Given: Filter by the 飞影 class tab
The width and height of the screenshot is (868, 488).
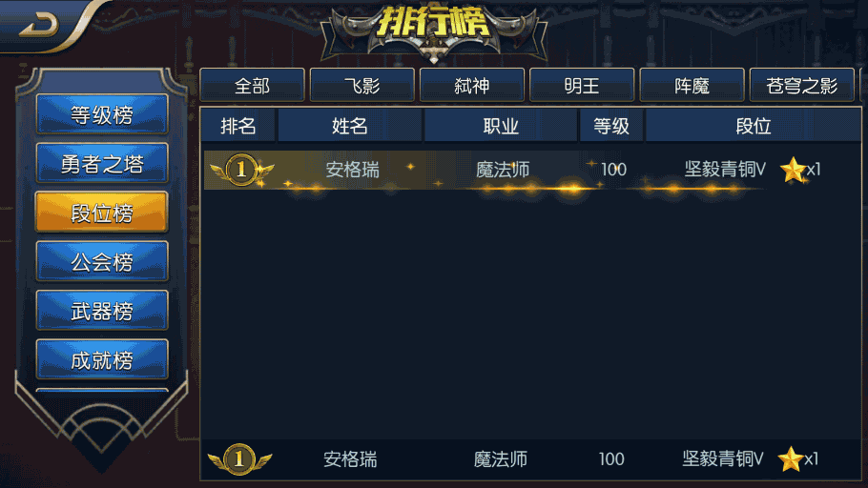Looking at the screenshot, I should (362, 85).
